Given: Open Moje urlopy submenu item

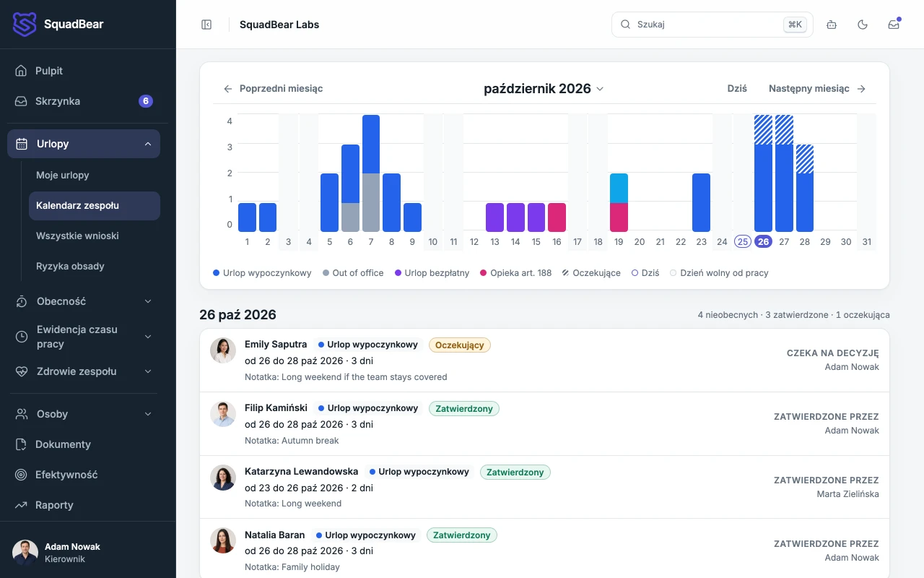Looking at the screenshot, I should pyautogui.click(x=94, y=175).
